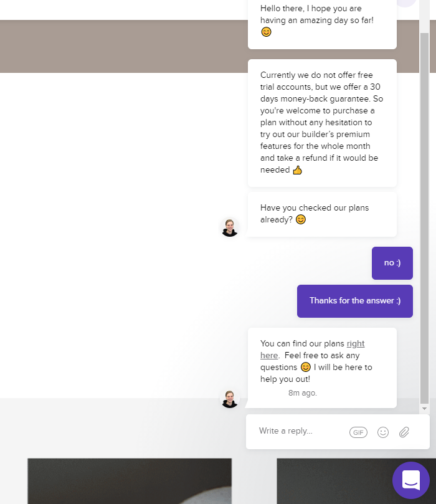Focus the 'Write a reply...' input field

tap(300, 431)
